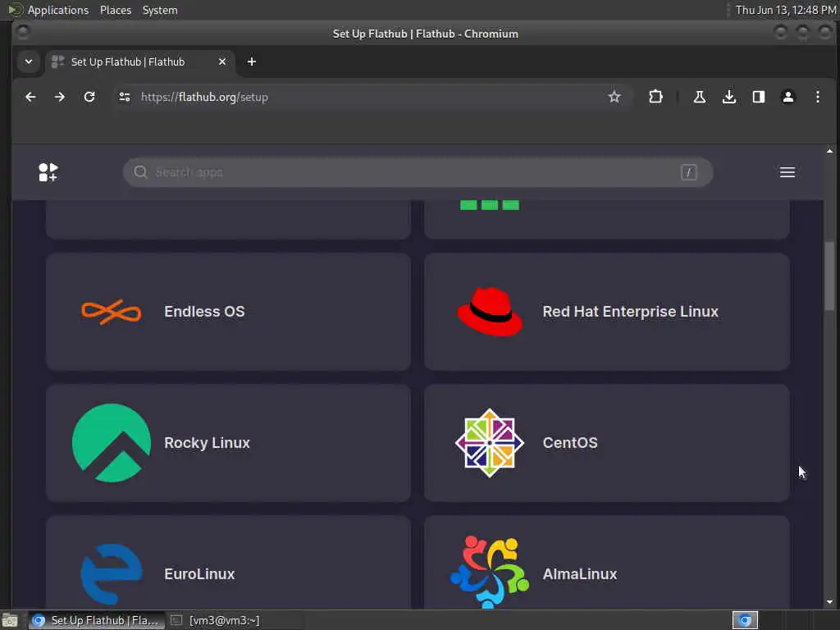Select the AlmaLinux card
This screenshot has width=840, height=630.
(606, 563)
